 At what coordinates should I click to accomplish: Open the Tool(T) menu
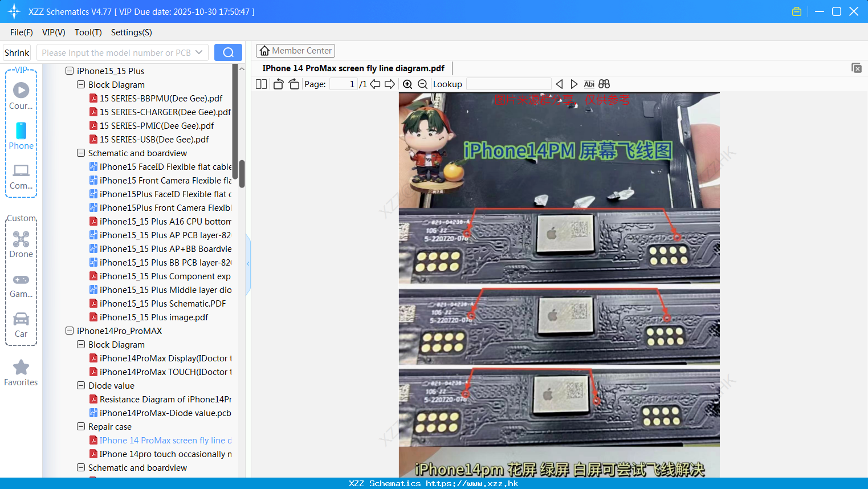coord(88,32)
